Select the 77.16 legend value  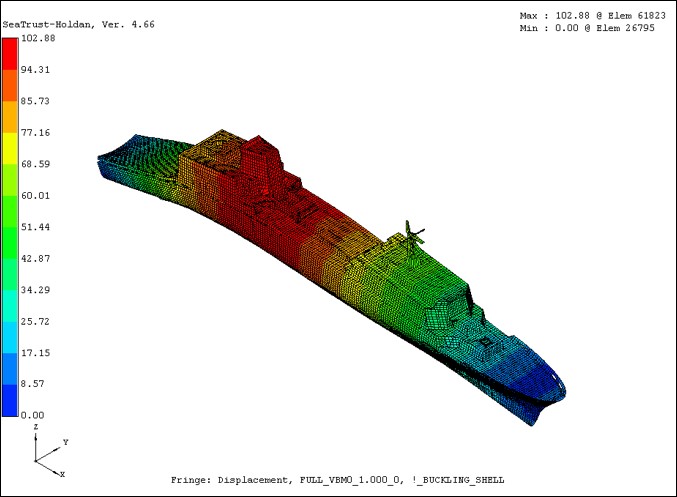click(x=35, y=133)
